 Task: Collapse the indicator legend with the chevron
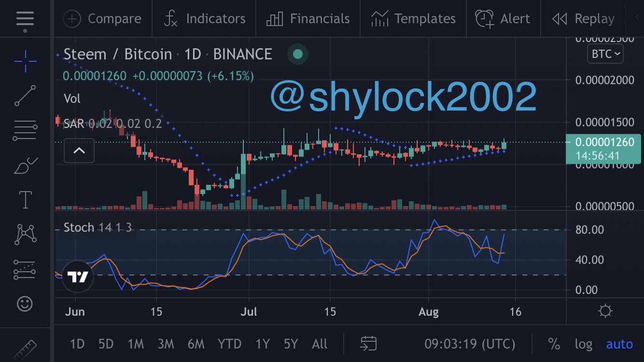pyautogui.click(x=79, y=151)
